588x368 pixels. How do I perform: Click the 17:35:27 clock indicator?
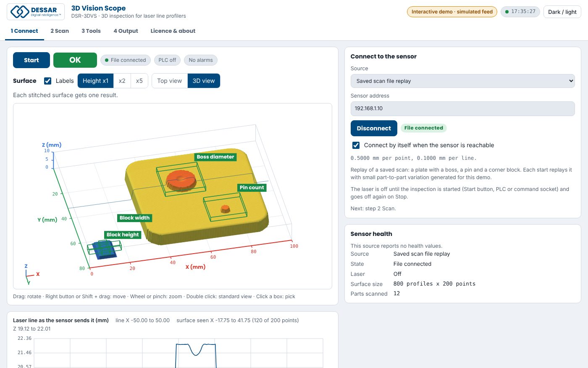click(x=520, y=12)
